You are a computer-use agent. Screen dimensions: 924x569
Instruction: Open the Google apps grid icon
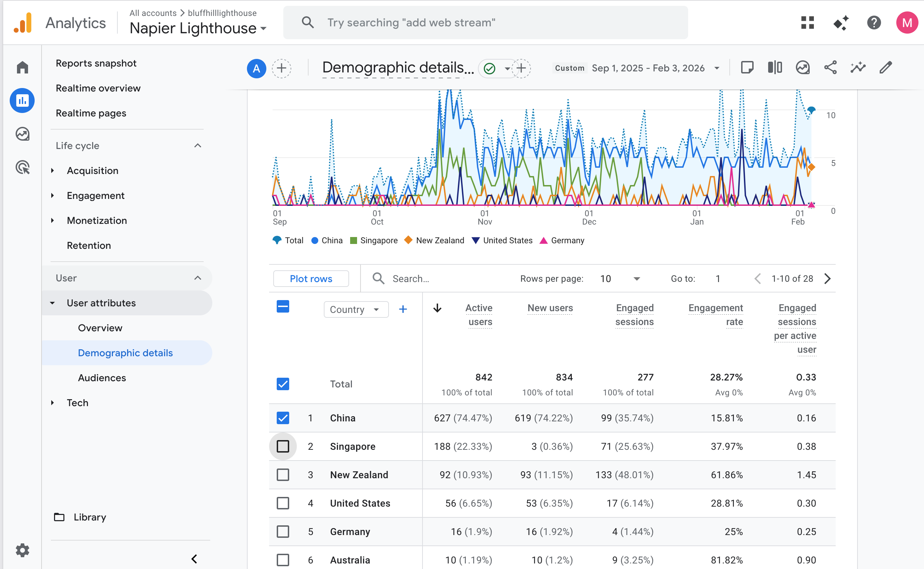(x=807, y=23)
